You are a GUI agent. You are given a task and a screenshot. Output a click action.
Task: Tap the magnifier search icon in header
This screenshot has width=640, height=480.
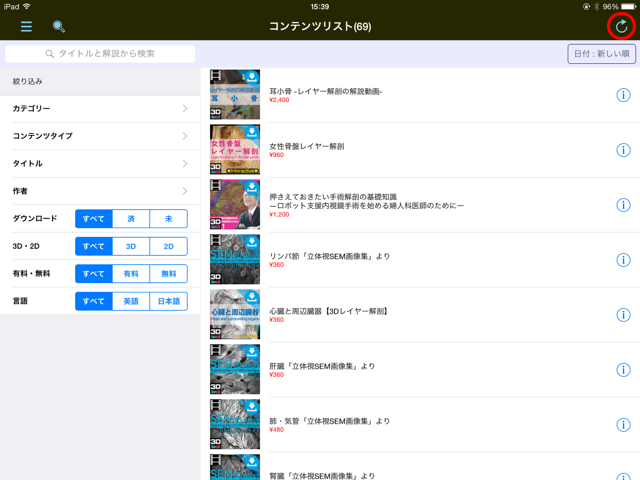pos(59,26)
